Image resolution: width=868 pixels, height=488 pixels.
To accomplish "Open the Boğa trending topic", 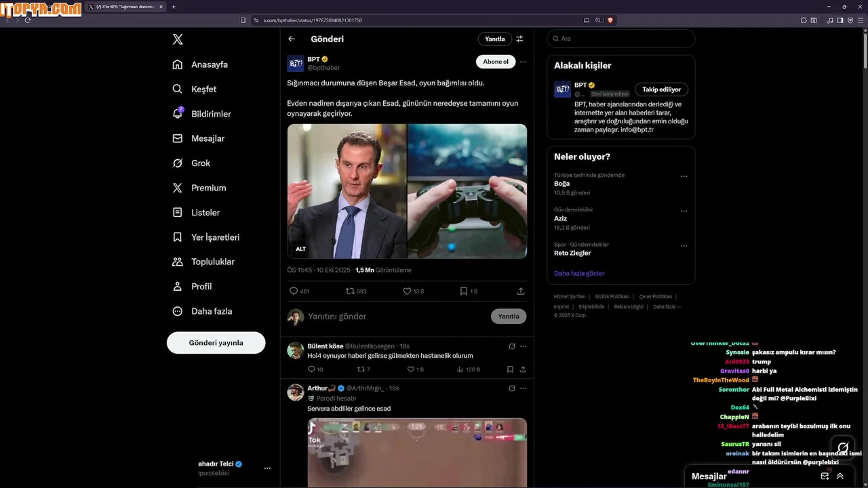I will 562,184.
